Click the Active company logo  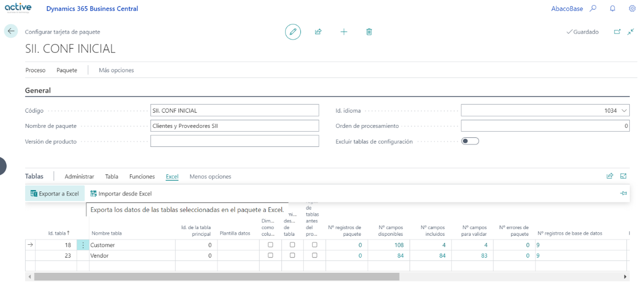click(18, 8)
